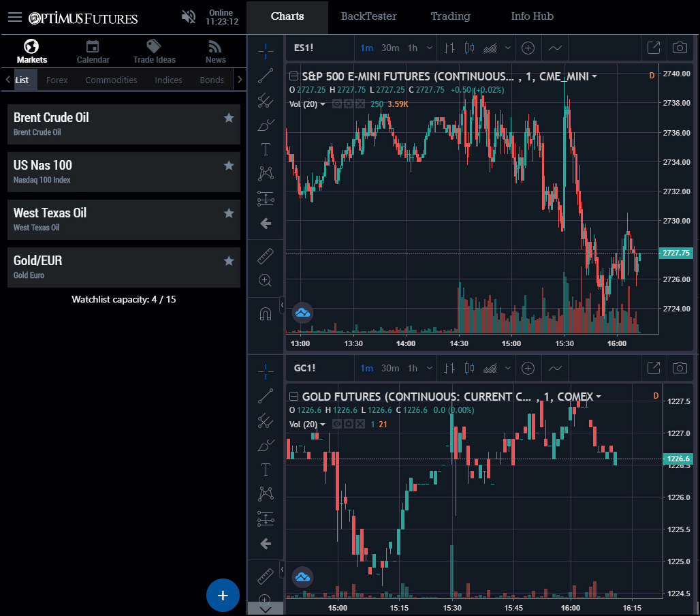The height and width of the screenshot is (616, 700).
Task: Add compare symbol on ES1! chart
Action: (528, 48)
